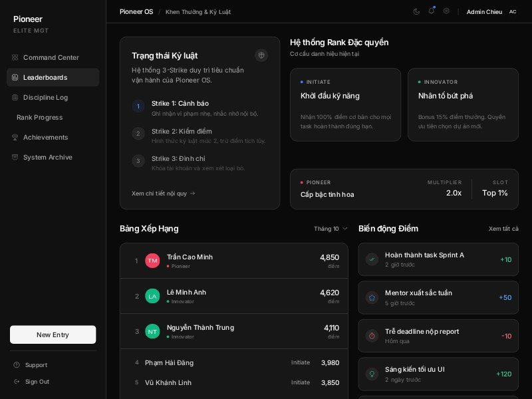532x399 pixels.
Task: Click Sign Out in the sidebar
Action: click(x=37, y=382)
